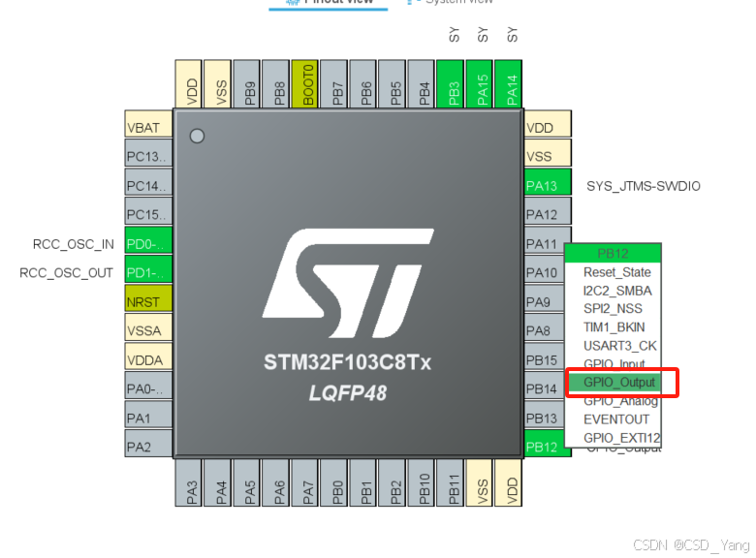756x558 pixels.
Task: Select the PA12 pin
Action: pyautogui.click(x=548, y=210)
